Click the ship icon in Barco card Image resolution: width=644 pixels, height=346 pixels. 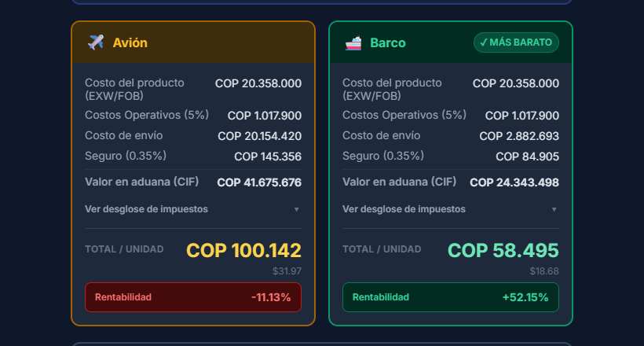coord(353,42)
